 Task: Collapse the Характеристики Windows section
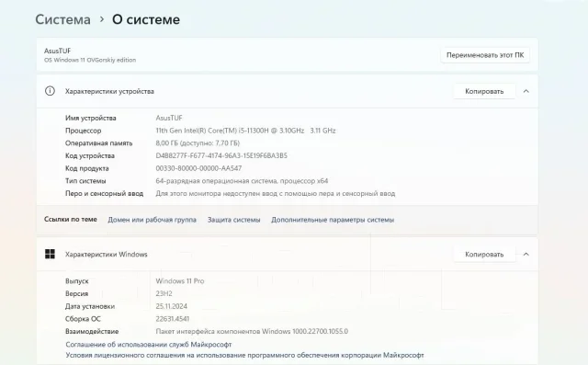526,255
